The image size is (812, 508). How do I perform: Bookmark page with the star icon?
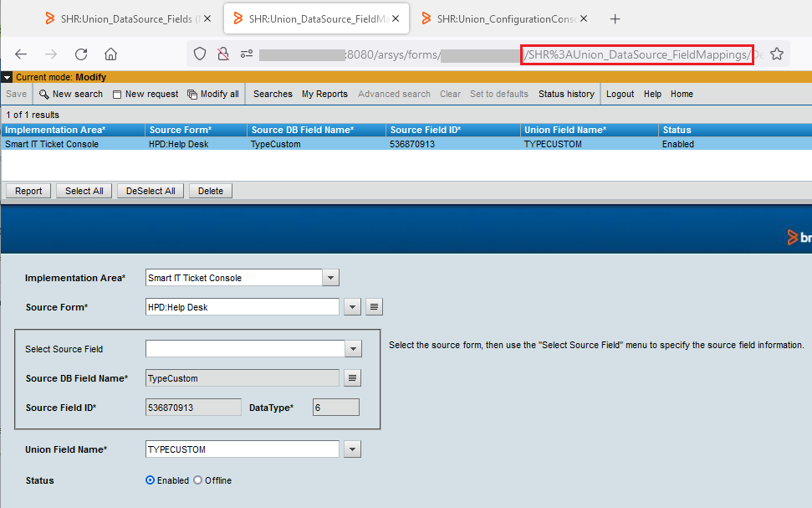(x=776, y=54)
